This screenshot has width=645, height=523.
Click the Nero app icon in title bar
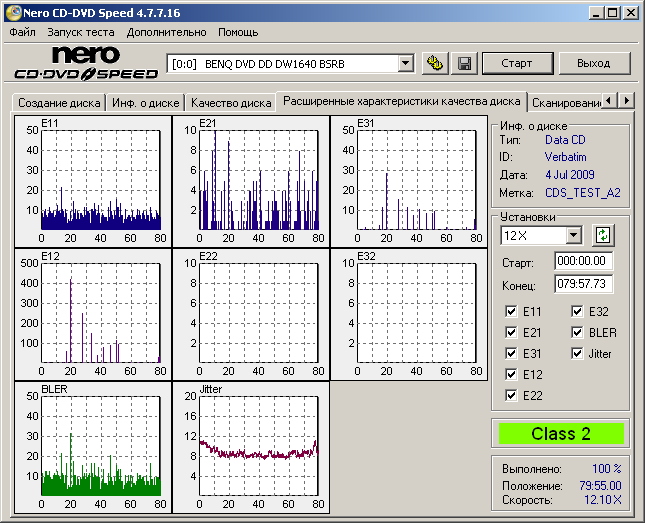pos(11,13)
